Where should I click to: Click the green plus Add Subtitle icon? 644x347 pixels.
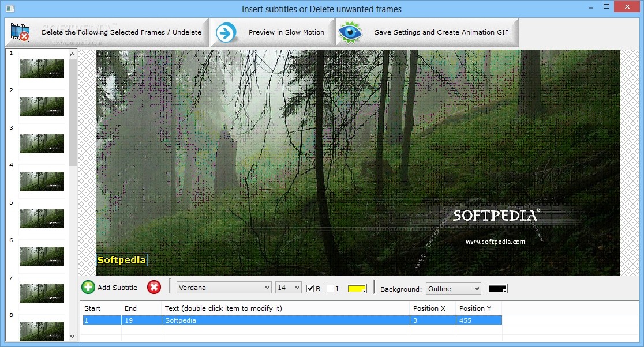(88, 287)
